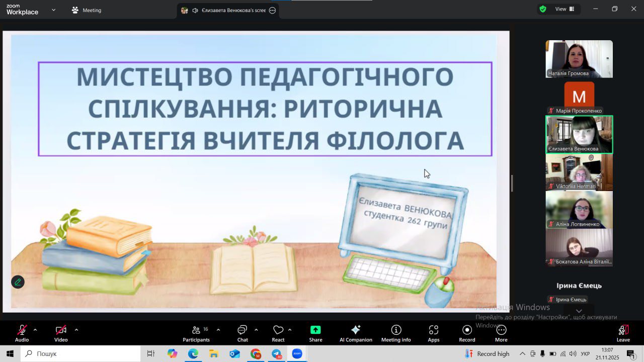Viewport: 644px width, 362px height.
Task: Open the Participants panel
Action: pos(196,333)
